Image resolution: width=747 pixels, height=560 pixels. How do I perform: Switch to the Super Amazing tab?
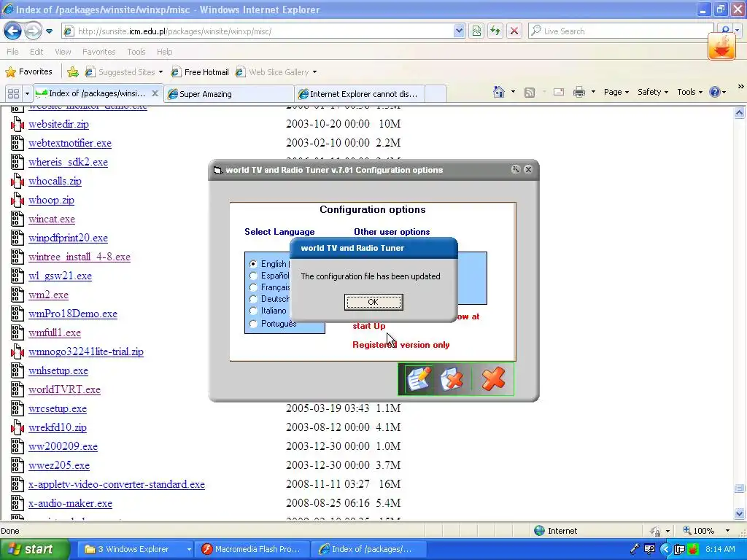pyautogui.click(x=228, y=94)
